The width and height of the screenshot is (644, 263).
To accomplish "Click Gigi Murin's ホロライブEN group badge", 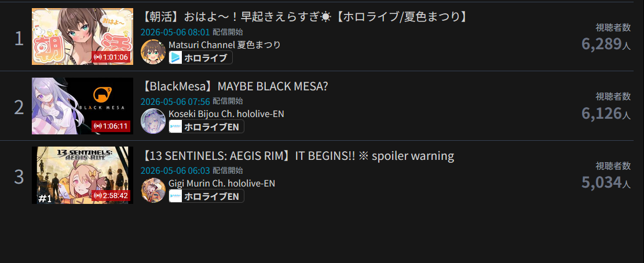I will pyautogui.click(x=207, y=196).
